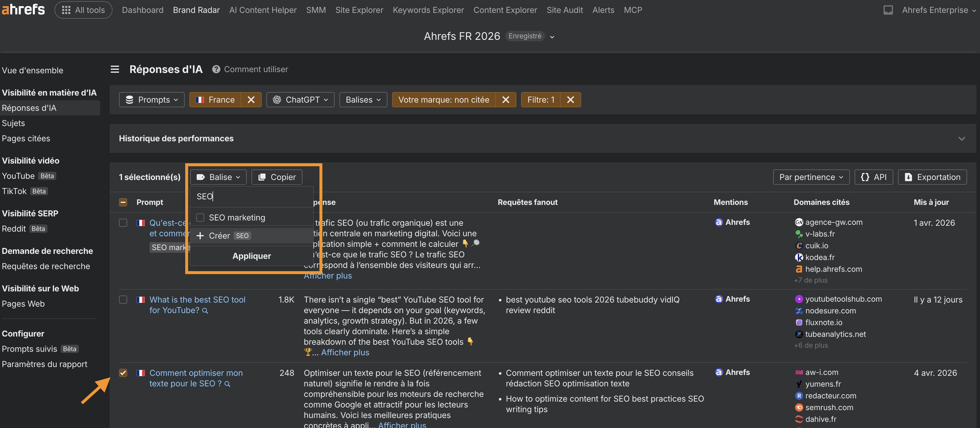Remove the France filter

(251, 100)
